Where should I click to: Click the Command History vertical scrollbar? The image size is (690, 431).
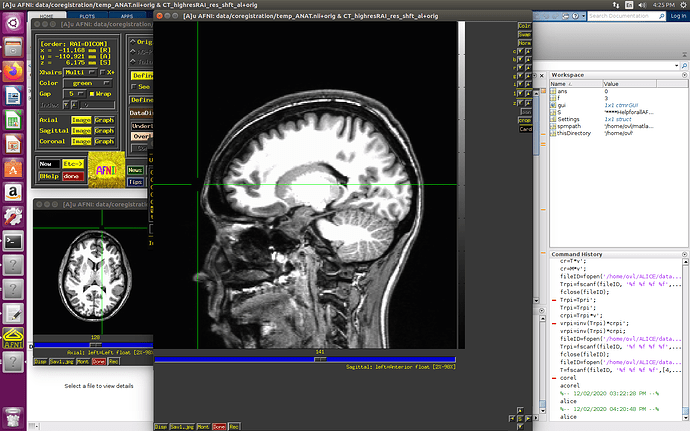[685, 338]
